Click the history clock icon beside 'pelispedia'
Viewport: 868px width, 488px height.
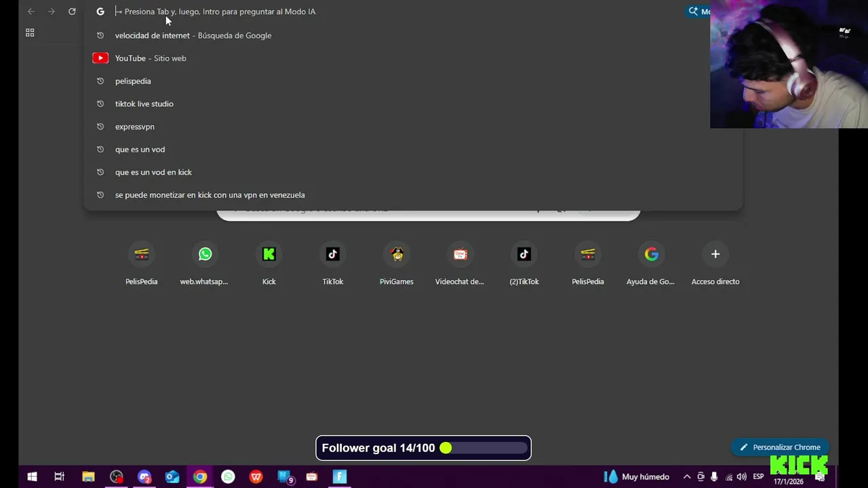coord(100,81)
